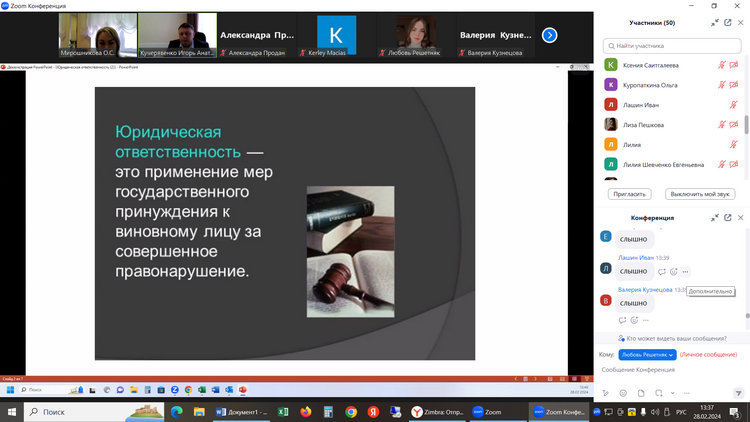Viewport: 750px width, 422px height.
Task: Click the text formatting icon in chat
Action: (605, 393)
